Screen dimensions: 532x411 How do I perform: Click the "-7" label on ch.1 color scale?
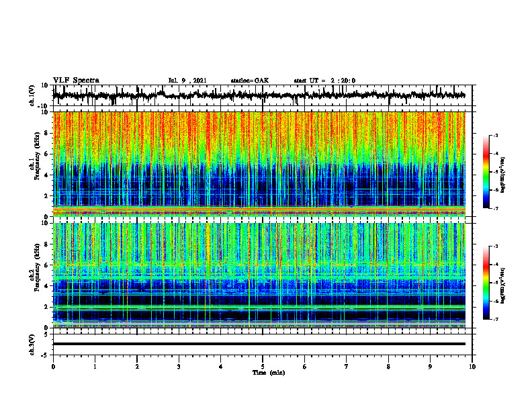tap(496, 208)
